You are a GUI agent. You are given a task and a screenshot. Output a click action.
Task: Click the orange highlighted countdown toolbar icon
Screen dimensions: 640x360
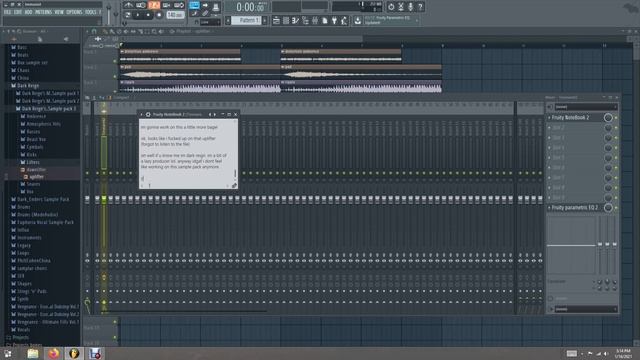point(154,5)
